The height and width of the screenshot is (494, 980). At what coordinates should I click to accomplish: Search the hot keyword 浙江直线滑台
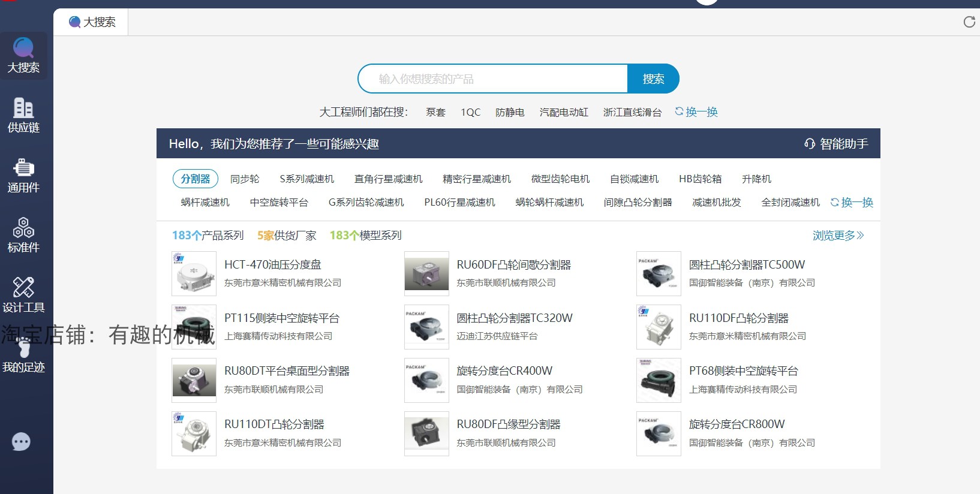(632, 112)
